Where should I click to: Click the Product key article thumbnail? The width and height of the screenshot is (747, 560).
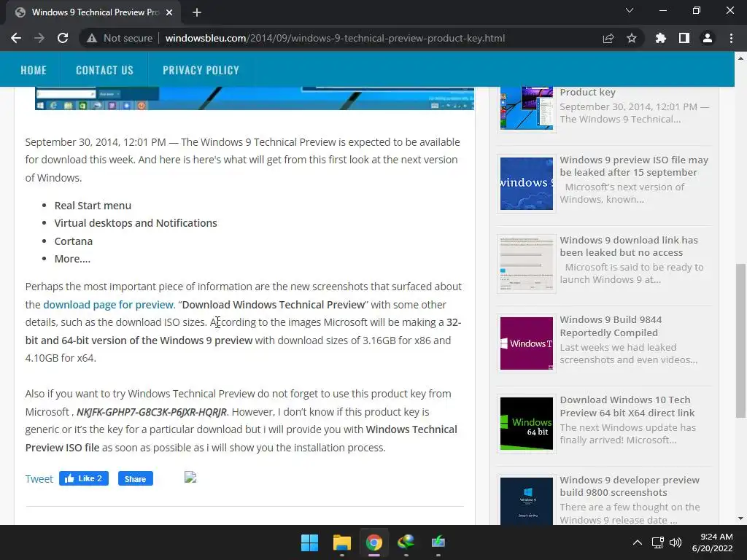point(527,108)
